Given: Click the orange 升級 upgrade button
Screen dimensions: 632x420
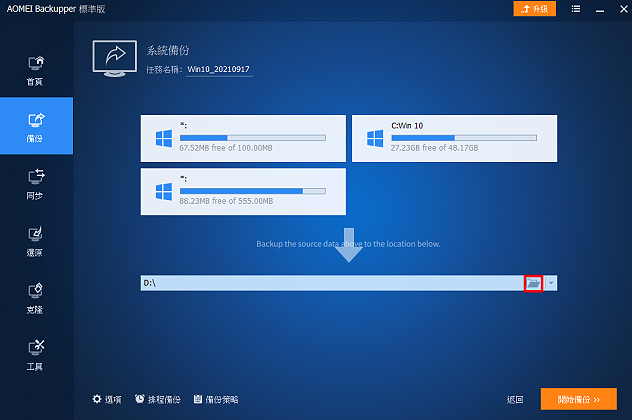Looking at the screenshot, I should [534, 9].
